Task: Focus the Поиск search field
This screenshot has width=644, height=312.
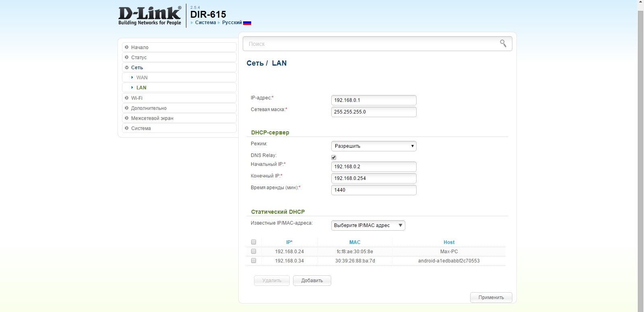Action: pyautogui.click(x=378, y=43)
